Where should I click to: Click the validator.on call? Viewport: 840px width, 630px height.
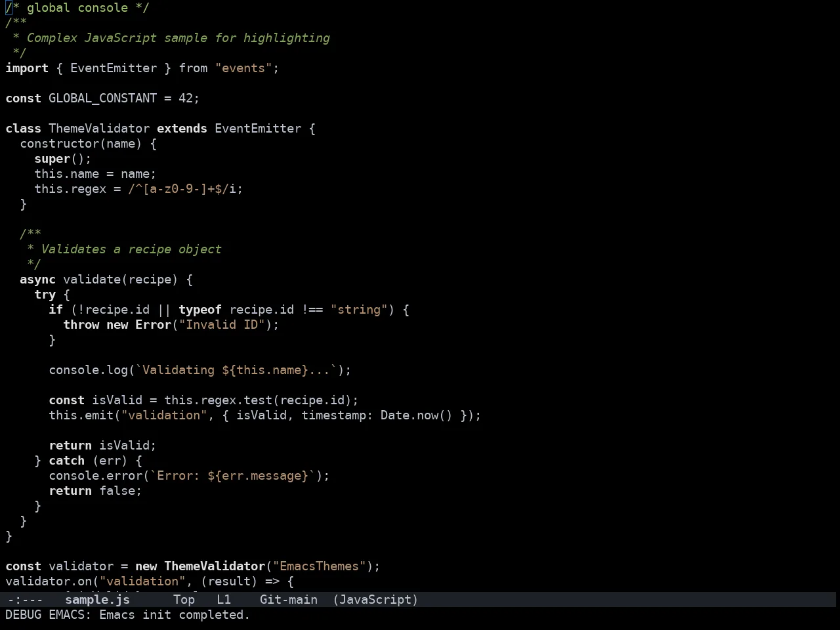coord(49,581)
